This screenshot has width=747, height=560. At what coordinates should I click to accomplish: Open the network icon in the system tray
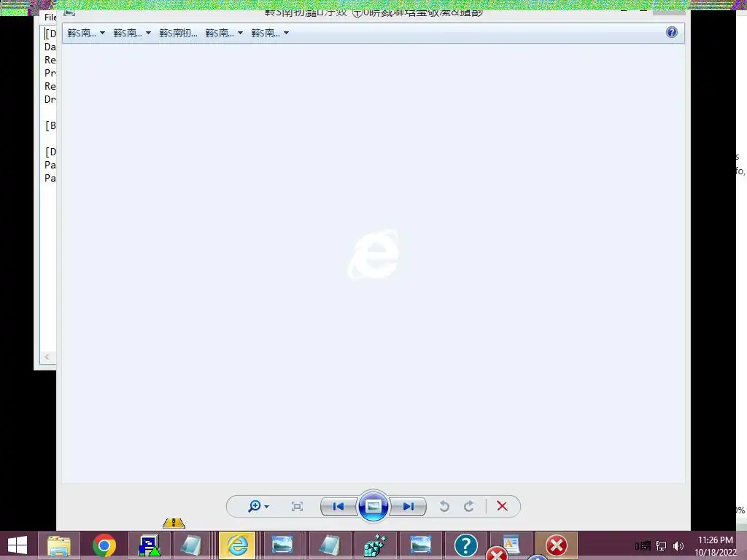coord(661,545)
